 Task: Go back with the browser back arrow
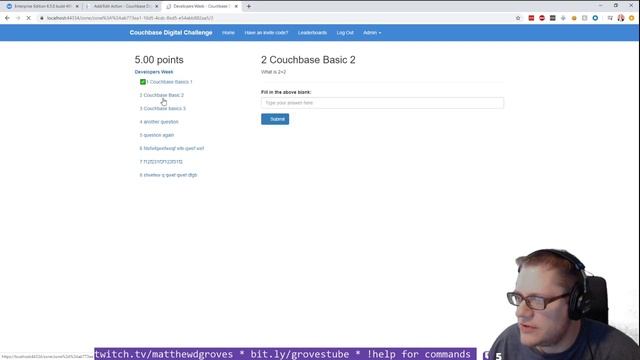(7, 18)
